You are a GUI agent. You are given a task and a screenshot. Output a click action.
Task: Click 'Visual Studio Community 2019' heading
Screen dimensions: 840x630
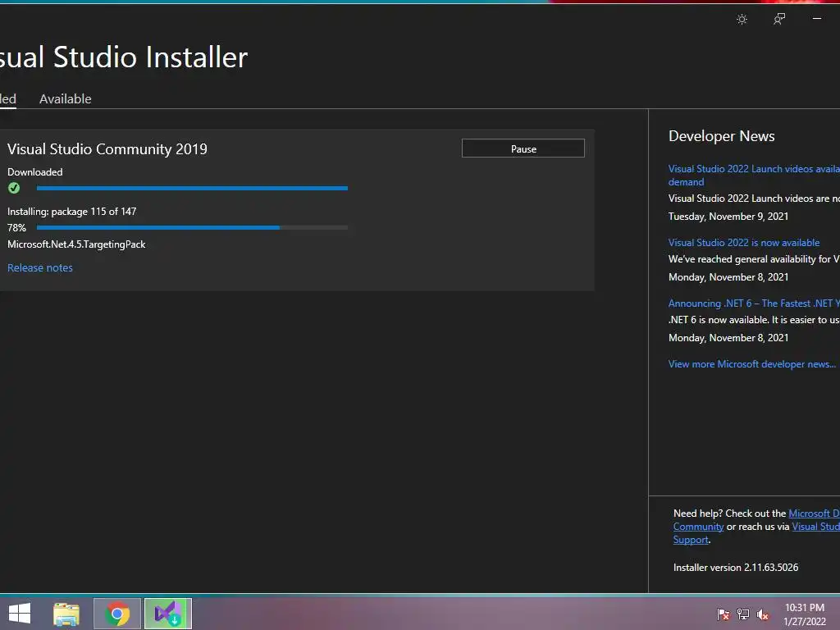click(107, 149)
